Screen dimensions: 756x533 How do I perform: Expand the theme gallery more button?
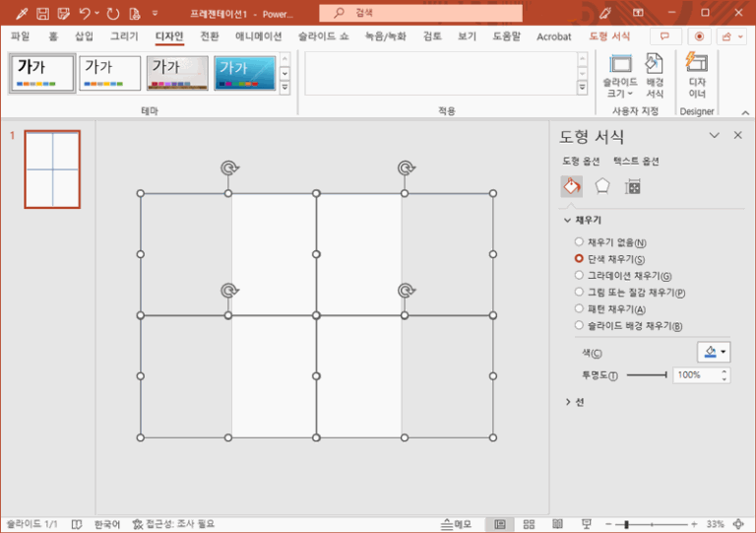[x=284, y=88]
